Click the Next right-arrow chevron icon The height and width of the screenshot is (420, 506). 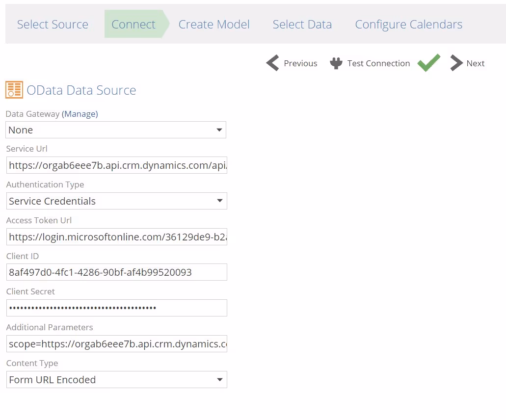(x=456, y=63)
